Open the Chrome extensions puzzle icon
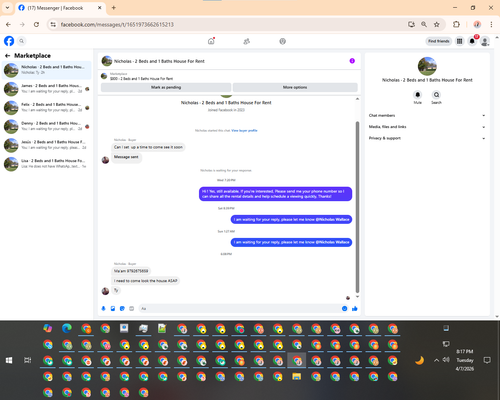The width and height of the screenshot is (500, 400). 456,24
